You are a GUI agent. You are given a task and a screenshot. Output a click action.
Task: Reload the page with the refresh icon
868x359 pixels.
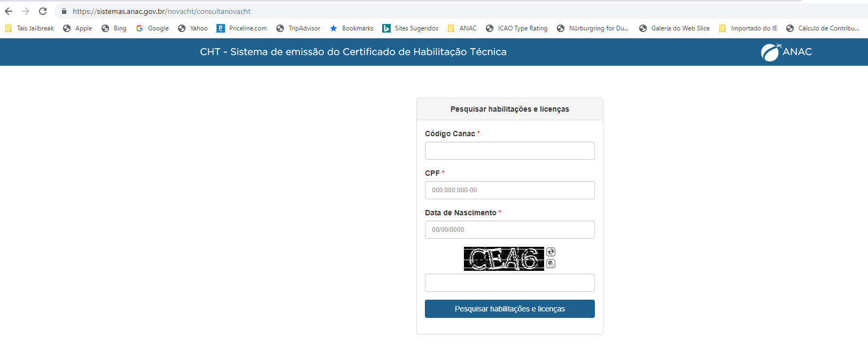click(x=43, y=11)
